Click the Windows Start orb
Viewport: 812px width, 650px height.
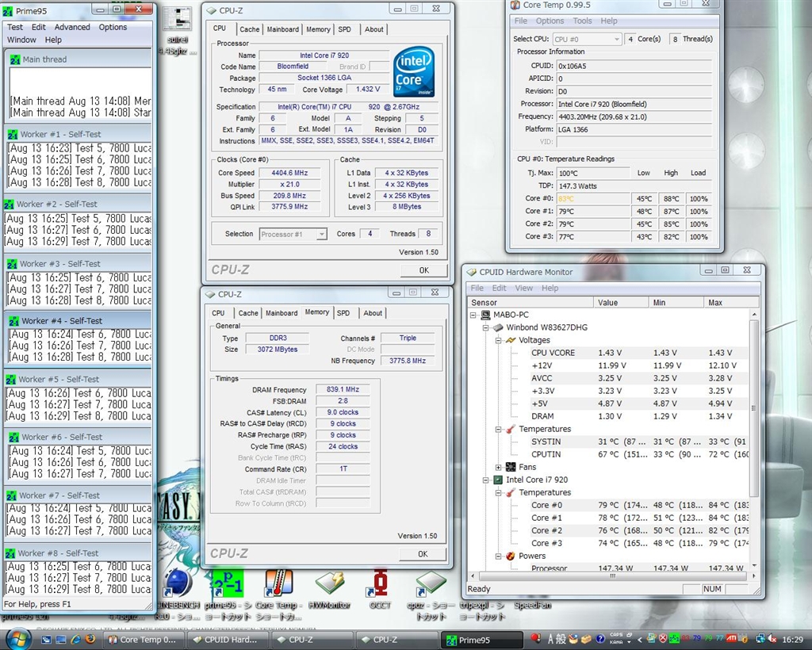point(17,639)
